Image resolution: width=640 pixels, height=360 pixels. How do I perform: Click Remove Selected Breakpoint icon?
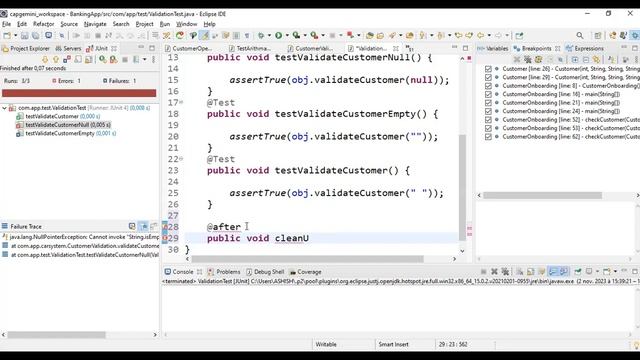[517, 60]
